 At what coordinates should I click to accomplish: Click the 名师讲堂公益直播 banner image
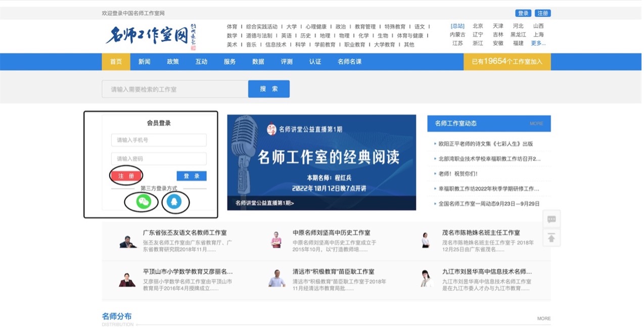point(321,162)
